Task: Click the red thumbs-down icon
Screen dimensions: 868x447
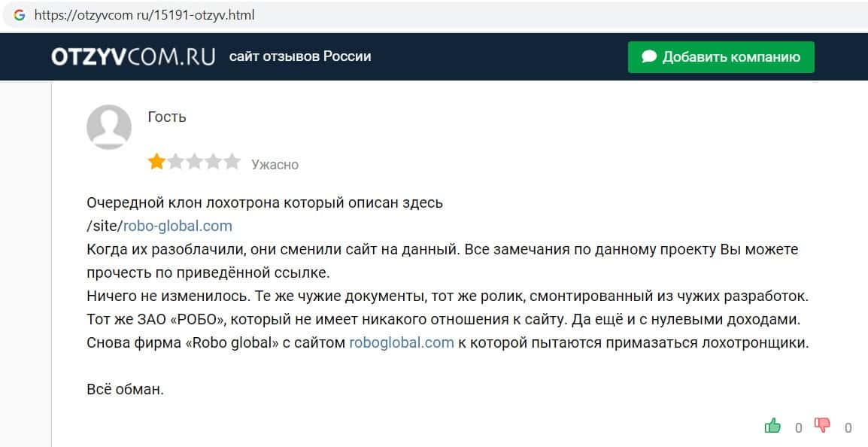Action: [823, 425]
